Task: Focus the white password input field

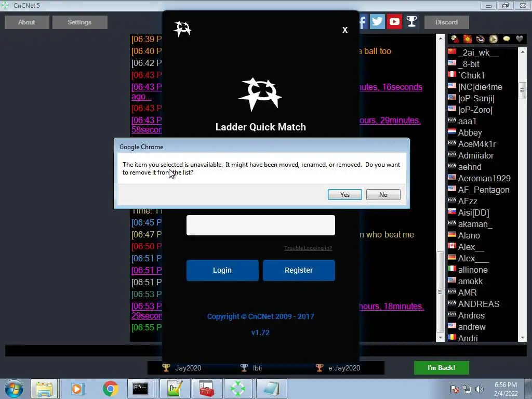Action: click(x=261, y=225)
